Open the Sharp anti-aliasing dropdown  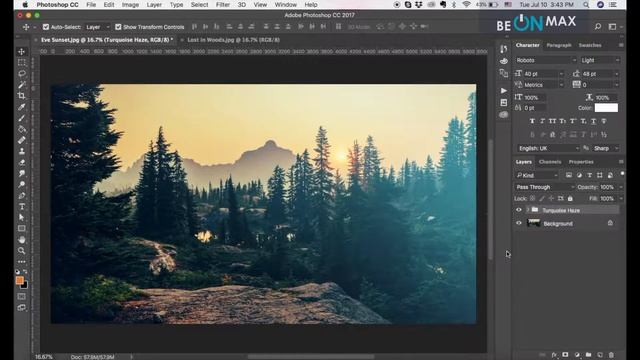(x=606, y=148)
